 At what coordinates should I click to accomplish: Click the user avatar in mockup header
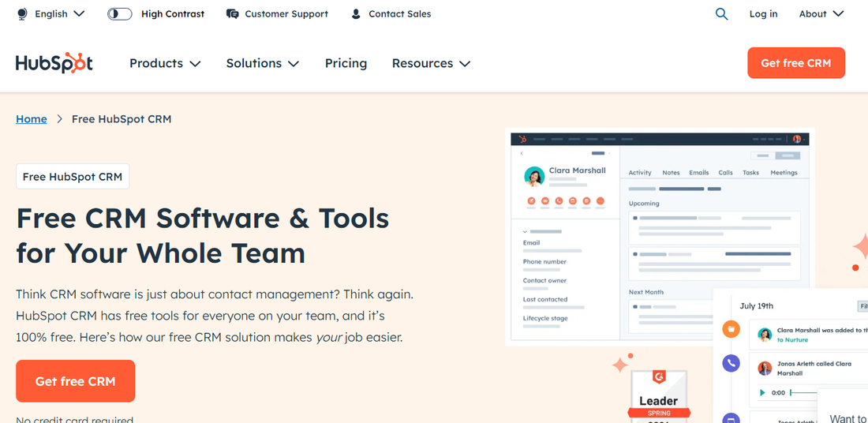coord(797,139)
